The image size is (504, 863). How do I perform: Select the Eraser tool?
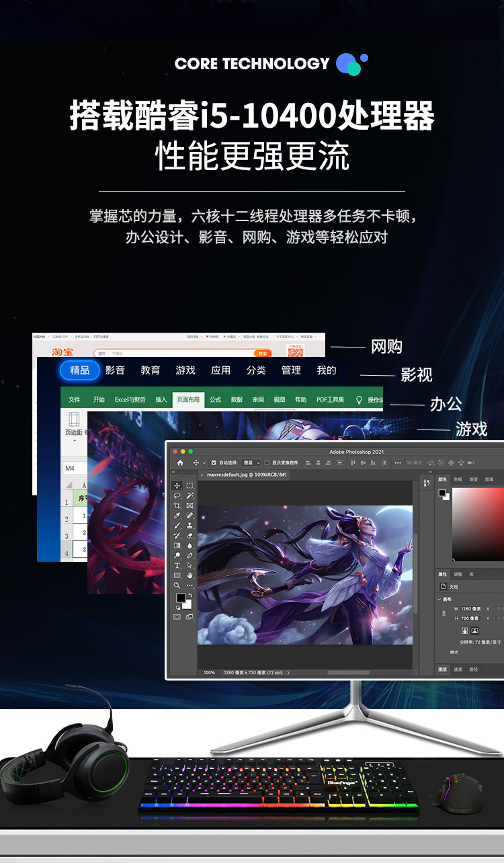click(x=190, y=536)
